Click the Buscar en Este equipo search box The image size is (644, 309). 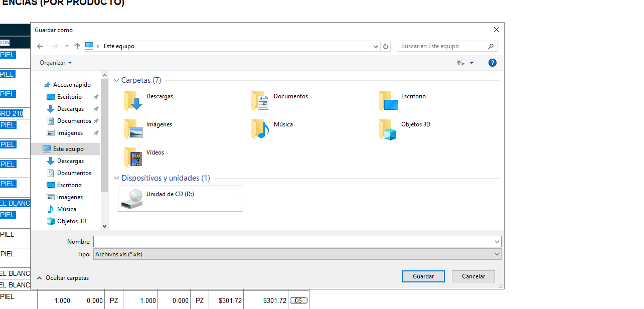[x=442, y=46]
